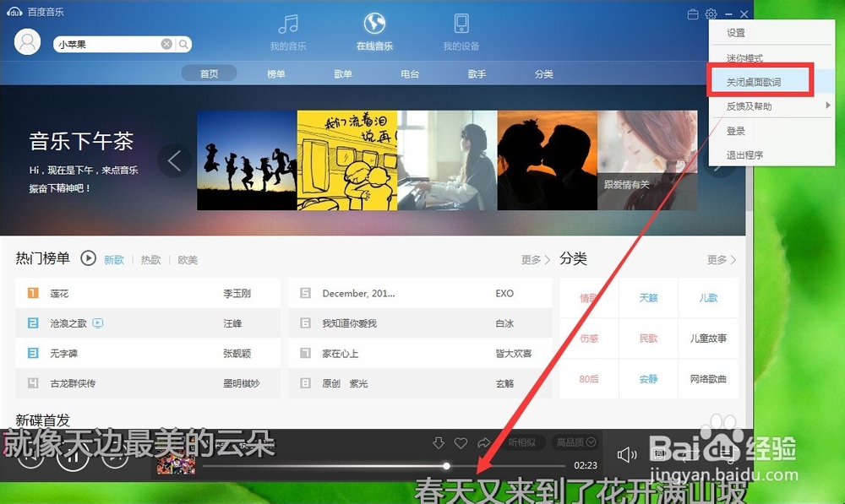Click the MV icon next to 沧浪之歌
The width and height of the screenshot is (845, 504).
pos(97,323)
